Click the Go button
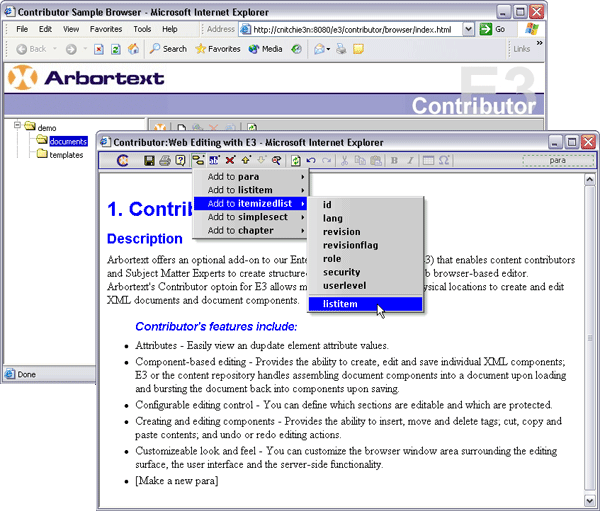This screenshot has height=511, width=600. (492, 29)
